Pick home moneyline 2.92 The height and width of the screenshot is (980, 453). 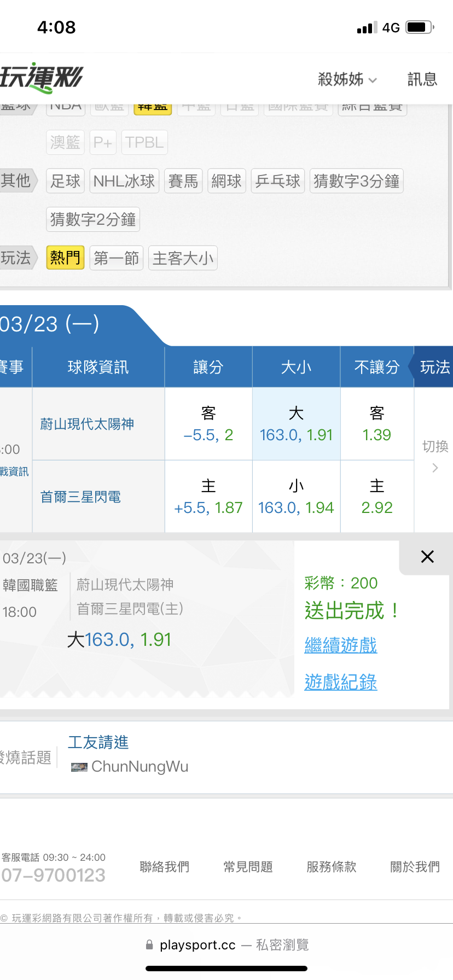tap(377, 497)
